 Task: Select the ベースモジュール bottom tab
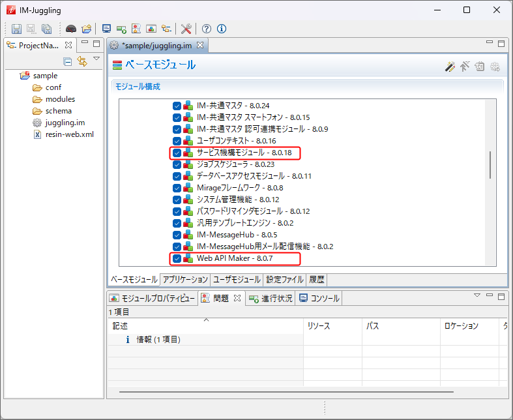coord(134,280)
